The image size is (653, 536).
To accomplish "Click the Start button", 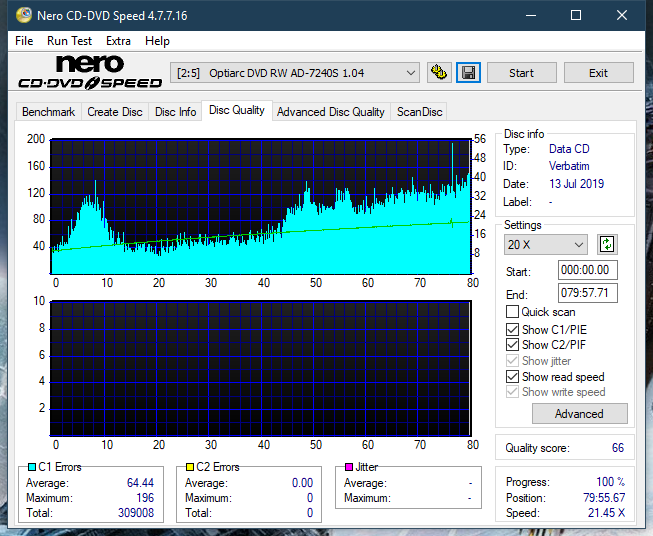I will [521, 73].
